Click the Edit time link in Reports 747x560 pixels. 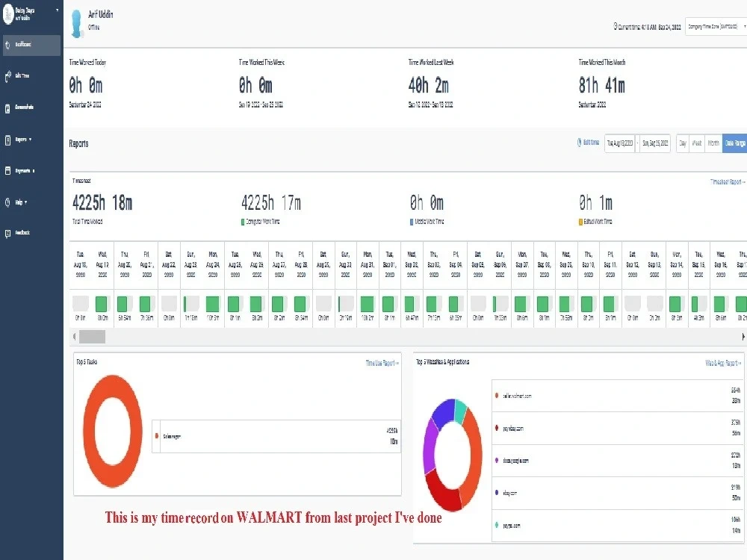(x=588, y=143)
